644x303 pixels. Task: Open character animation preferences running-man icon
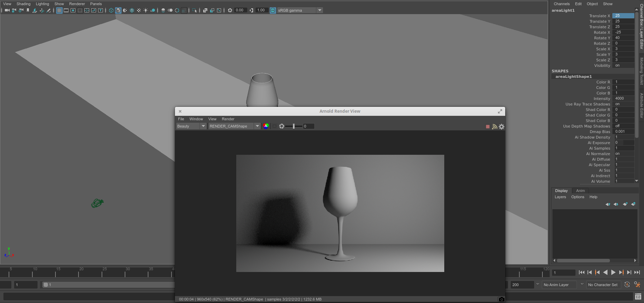point(637,285)
